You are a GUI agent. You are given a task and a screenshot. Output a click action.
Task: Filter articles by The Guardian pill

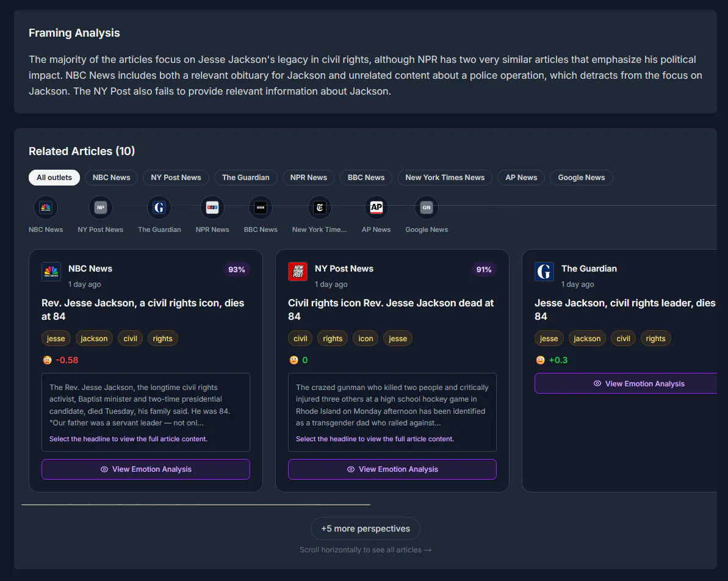[245, 178]
